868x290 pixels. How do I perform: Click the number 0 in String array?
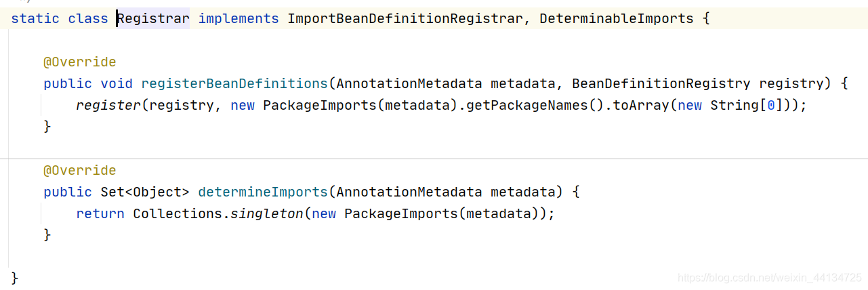click(x=771, y=105)
